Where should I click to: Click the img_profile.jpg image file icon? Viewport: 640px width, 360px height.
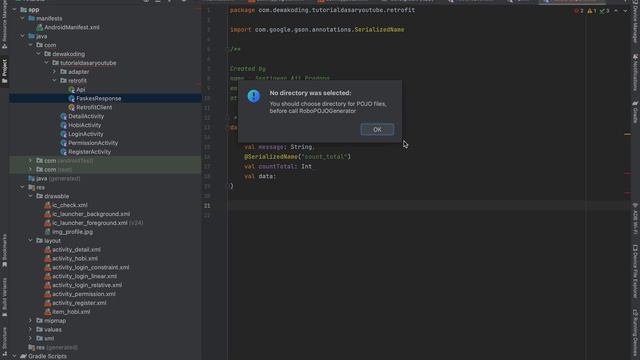[x=47, y=232]
